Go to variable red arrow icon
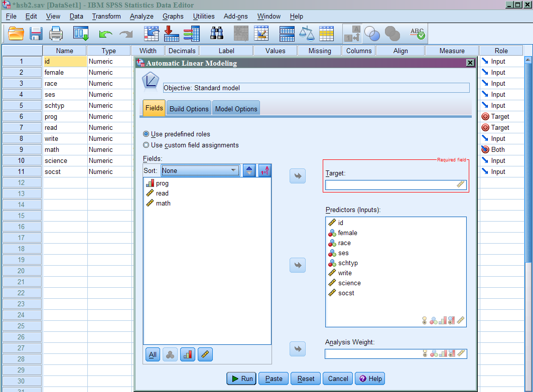 (x=171, y=34)
